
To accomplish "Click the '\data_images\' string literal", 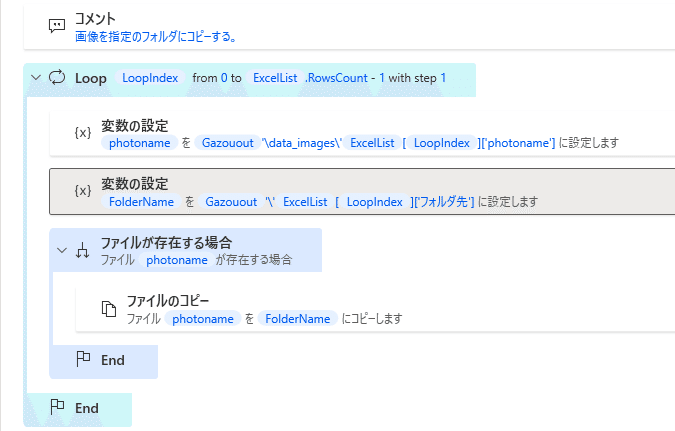I will click(x=302, y=143).
